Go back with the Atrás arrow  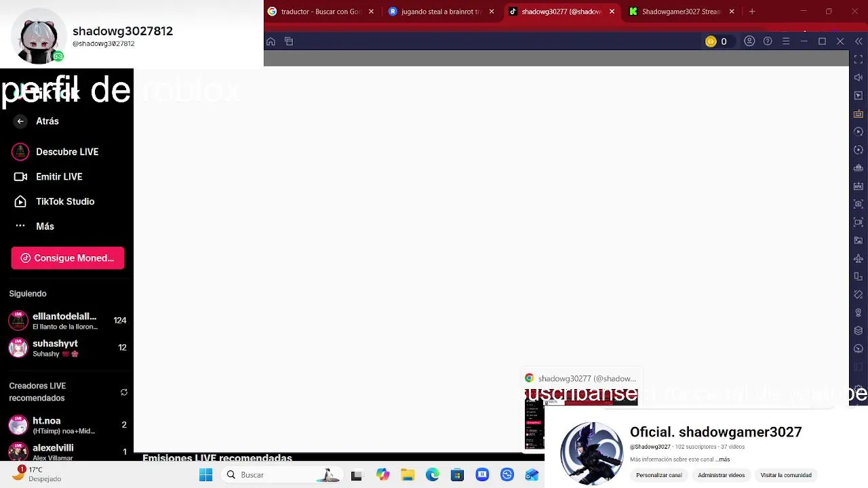click(x=20, y=121)
